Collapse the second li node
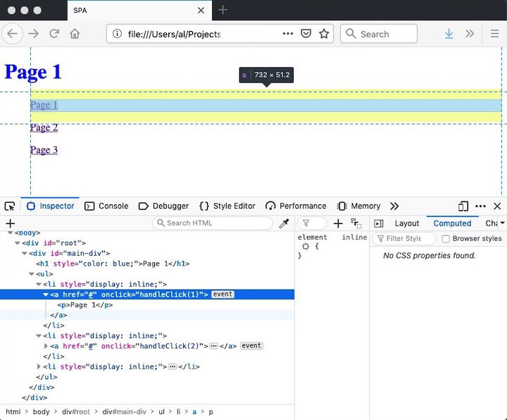The height and width of the screenshot is (420, 507). coord(39,336)
